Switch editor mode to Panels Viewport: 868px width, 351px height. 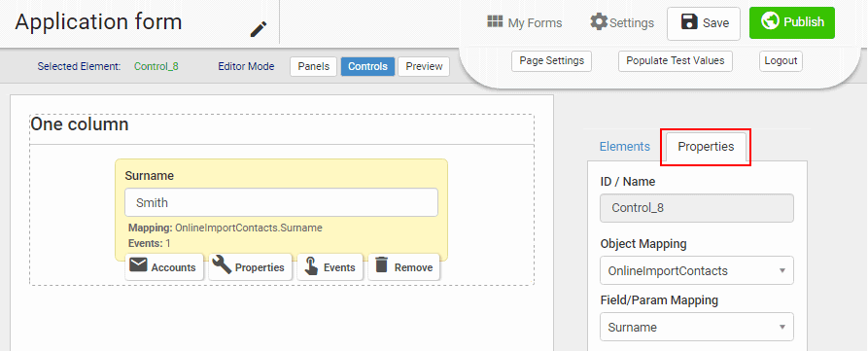point(313,66)
